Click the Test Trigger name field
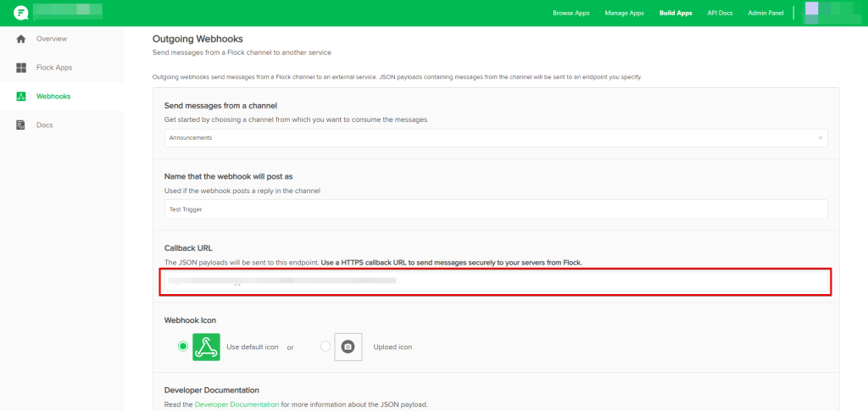868x411 pixels. click(495, 209)
